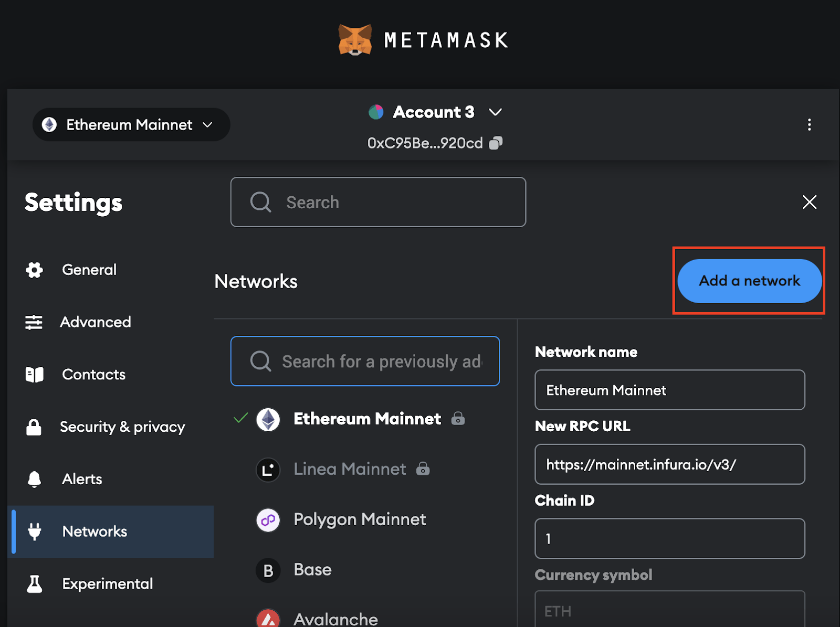Open the three-dot account options menu
840x627 pixels.
(x=809, y=124)
